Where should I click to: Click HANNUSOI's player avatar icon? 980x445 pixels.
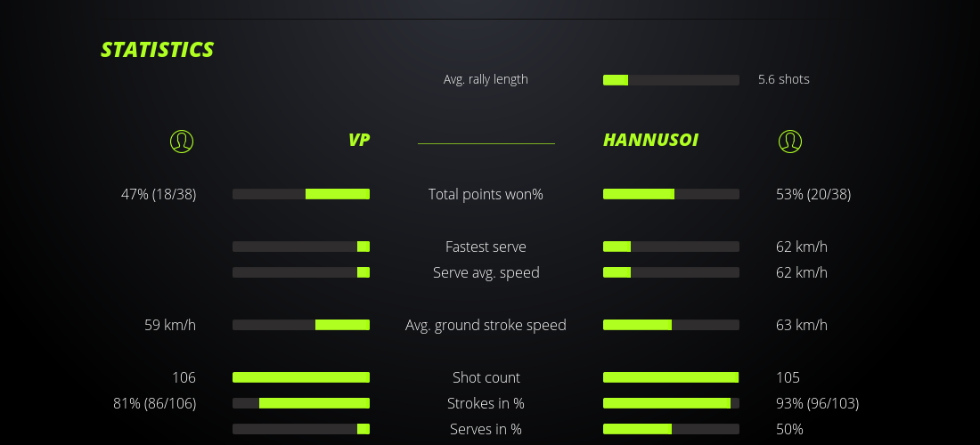pyautogui.click(x=789, y=141)
